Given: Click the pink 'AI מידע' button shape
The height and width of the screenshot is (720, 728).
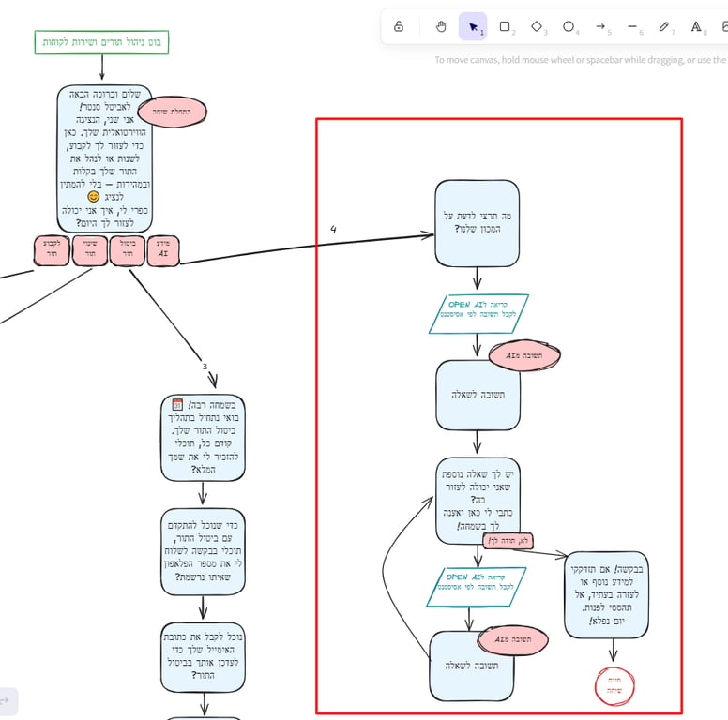Looking at the screenshot, I should tap(163, 250).
